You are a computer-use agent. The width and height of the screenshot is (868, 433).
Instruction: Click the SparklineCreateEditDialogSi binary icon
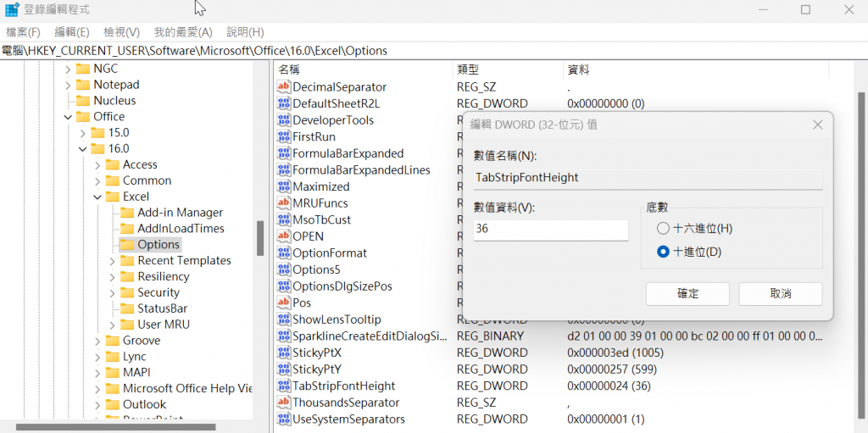(x=283, y=336)
